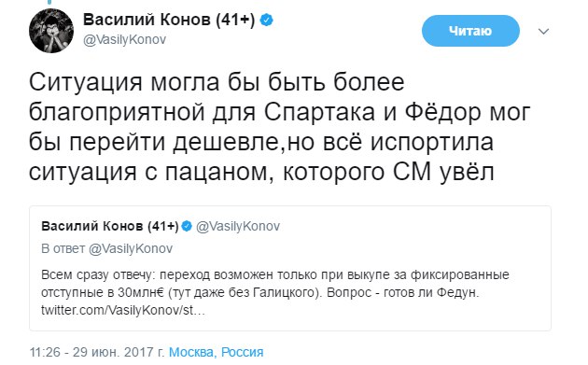Click the quoted tweet text starting with Всем сразу отвечу
The width and height of the screenshot is (588, 365).
(x=275, y=292)
